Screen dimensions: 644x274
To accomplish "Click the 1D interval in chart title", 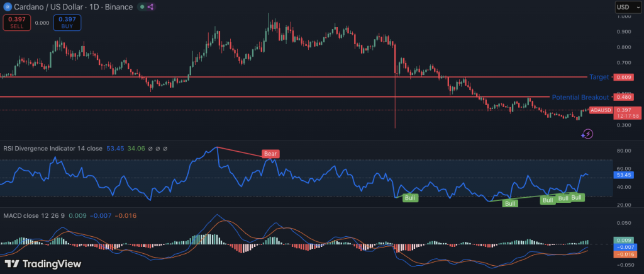I will pyautogui.click(x=94, y=7).
